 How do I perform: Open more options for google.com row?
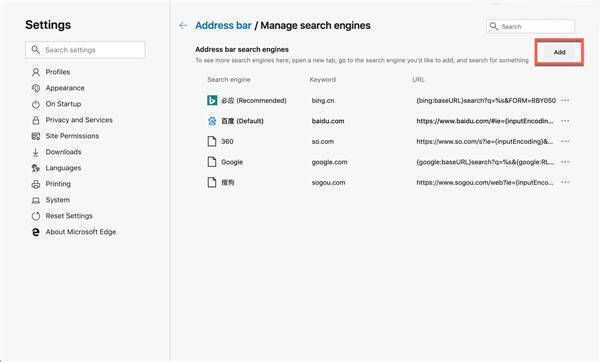[x=565, y=162]
